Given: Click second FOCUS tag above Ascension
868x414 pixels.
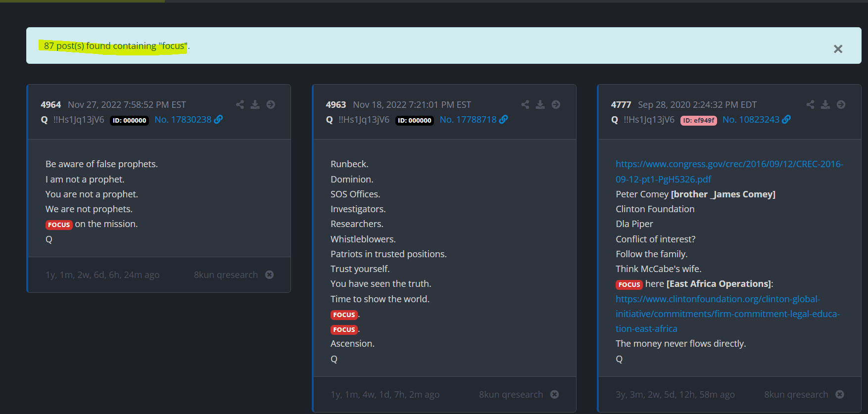Looking at the screenshot, I should (x=344, y=329).
